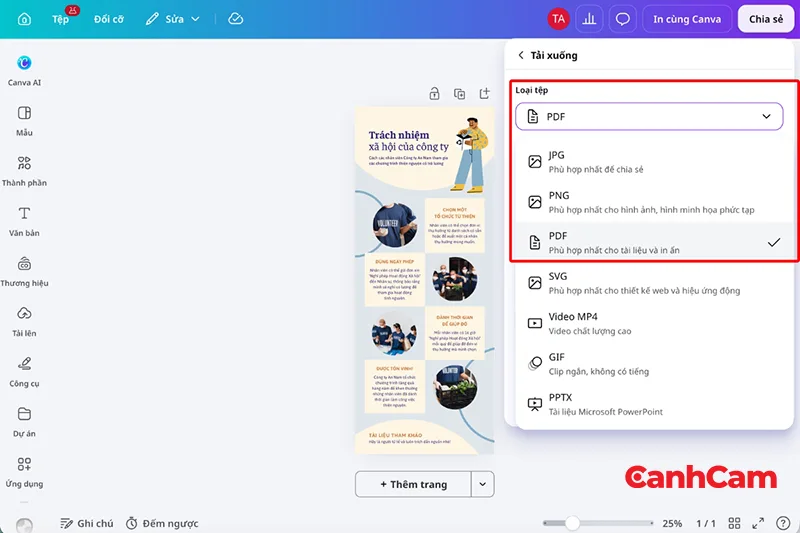The image size is (800, 533).
Task: Go to the Canva home icon
Action: coord(24,19)
